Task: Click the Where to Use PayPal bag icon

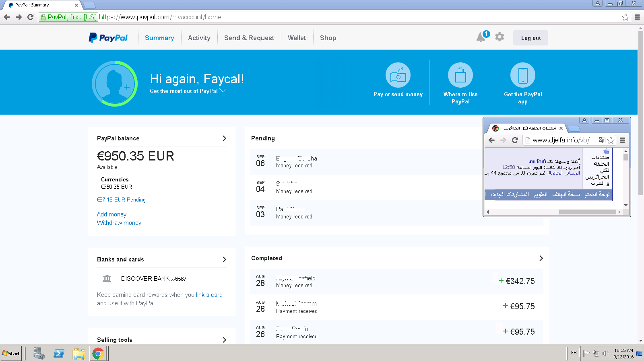Action: 460,75
